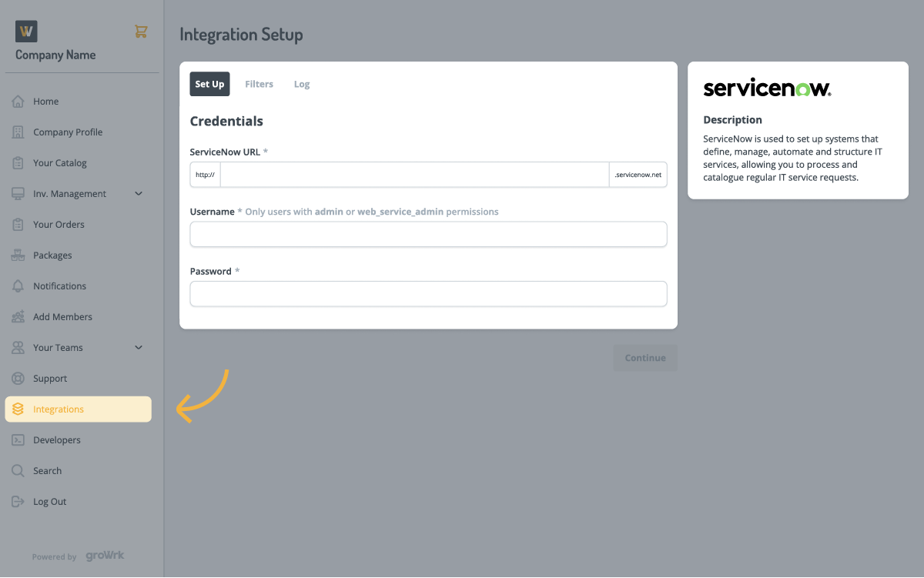
Task: Open Notifications using the bell icon
Action: click(17, 286)
